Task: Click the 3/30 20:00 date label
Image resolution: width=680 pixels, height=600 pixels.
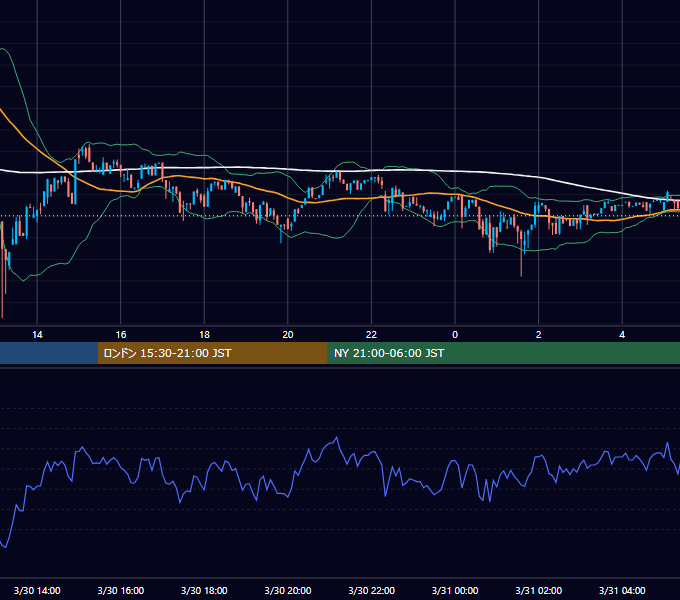Action: (x=288, y=590)
